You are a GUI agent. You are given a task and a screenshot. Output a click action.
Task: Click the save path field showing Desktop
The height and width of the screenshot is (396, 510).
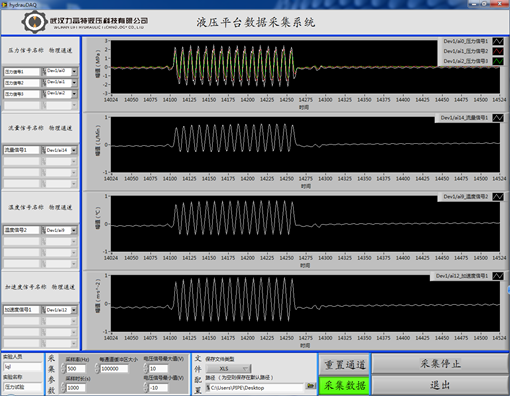coord(255,388)
